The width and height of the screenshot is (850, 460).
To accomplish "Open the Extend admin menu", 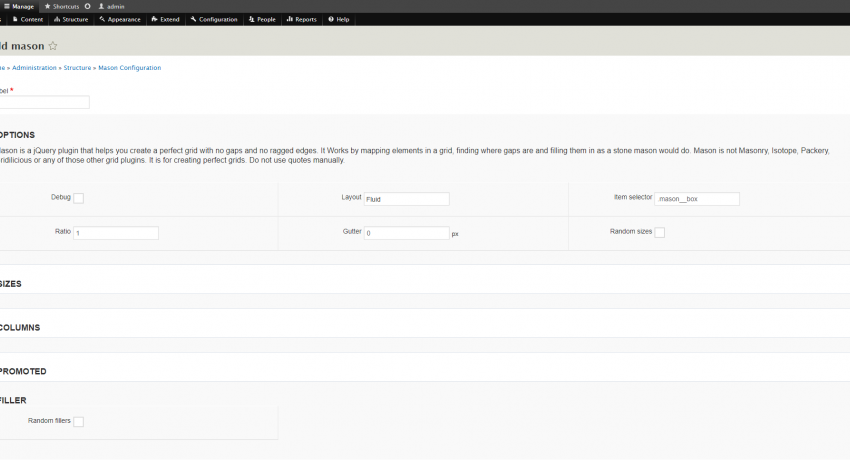I will tap(165, 20).
